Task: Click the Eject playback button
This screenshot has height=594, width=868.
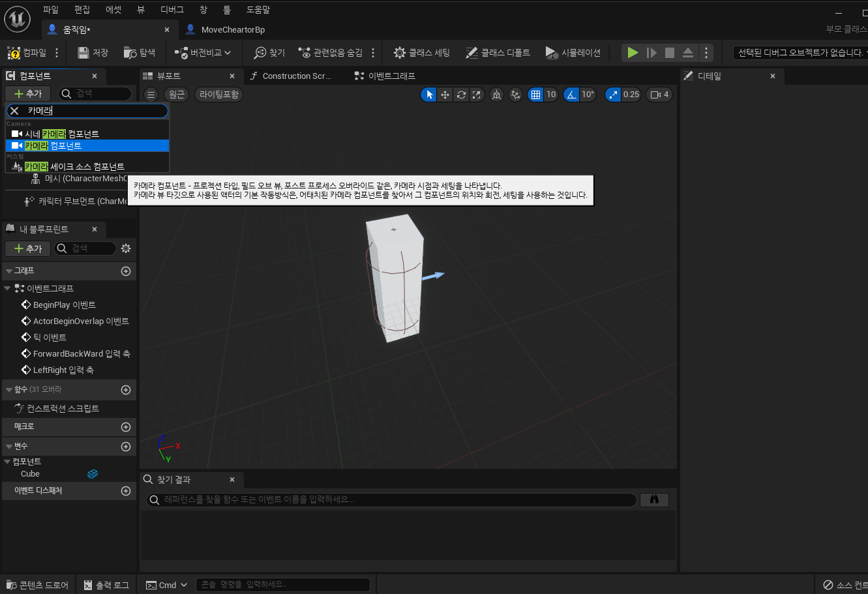Action: 688,53
